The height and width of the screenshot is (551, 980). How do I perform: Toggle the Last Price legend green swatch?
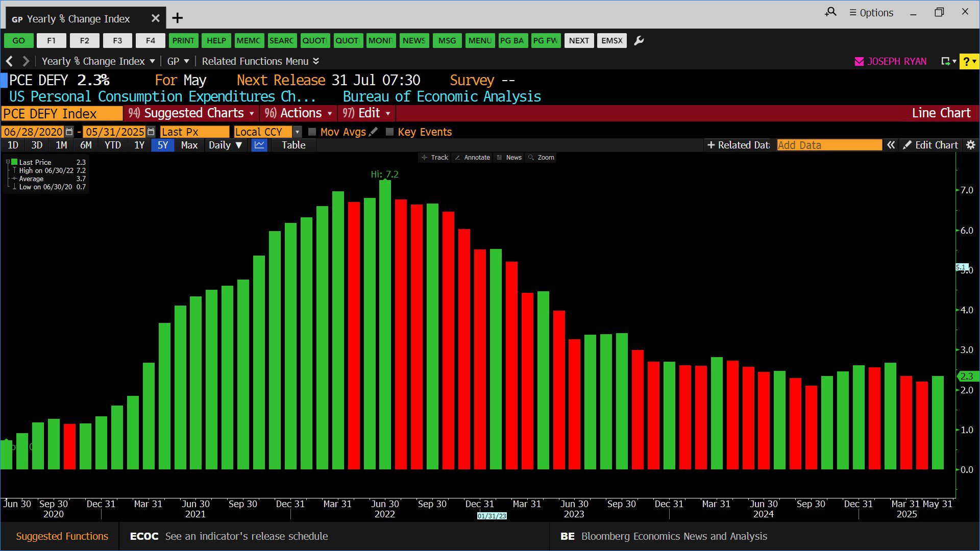coord(14,162)
